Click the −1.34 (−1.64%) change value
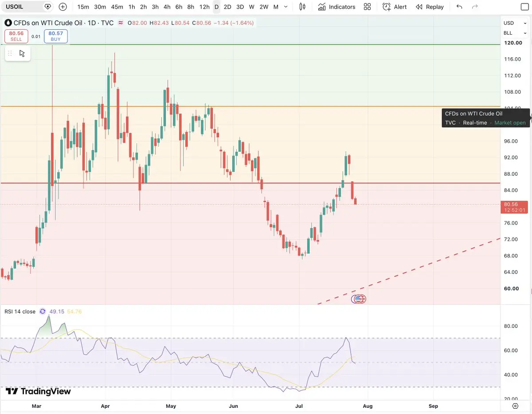This screenshot has width=532, height=414. (x=234, y=23)
